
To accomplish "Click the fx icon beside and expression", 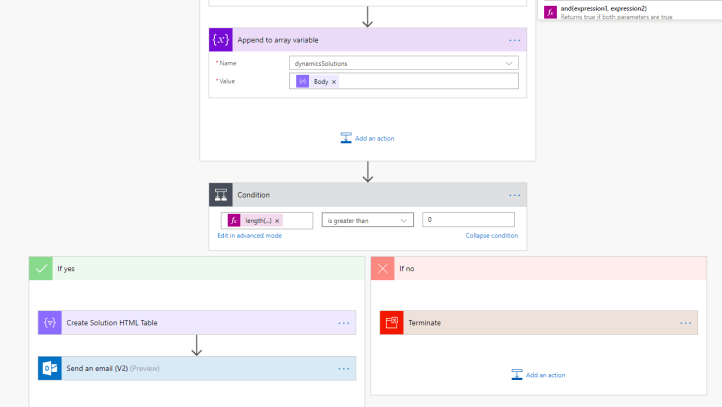I will pos(550,12).
